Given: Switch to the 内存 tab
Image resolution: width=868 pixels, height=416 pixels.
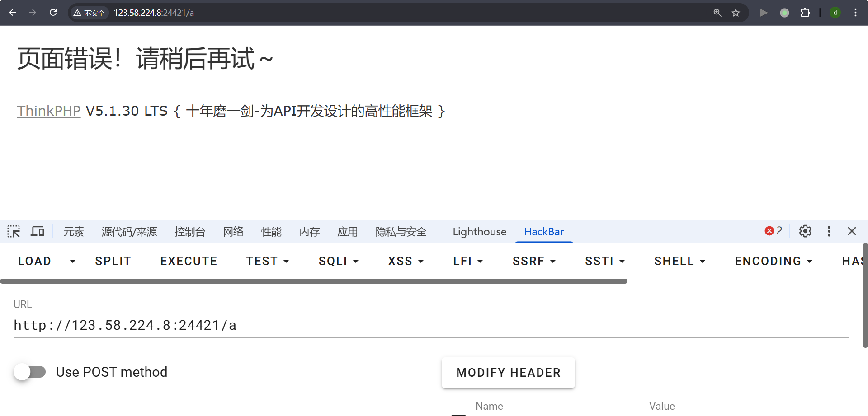Looking at the screenshot, I should coord(310,232).
